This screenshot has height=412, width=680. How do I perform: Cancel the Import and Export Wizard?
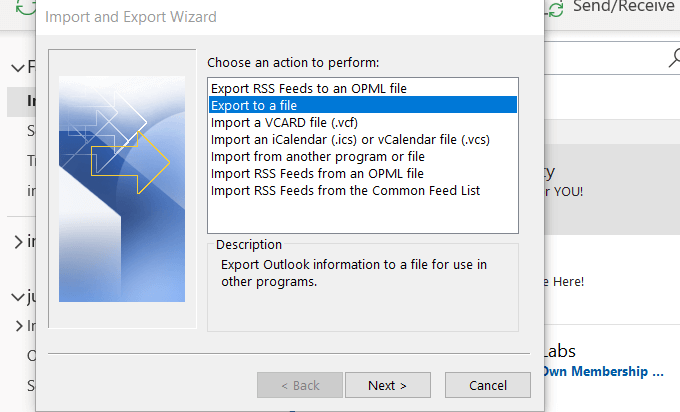click(x=488, y=385)
